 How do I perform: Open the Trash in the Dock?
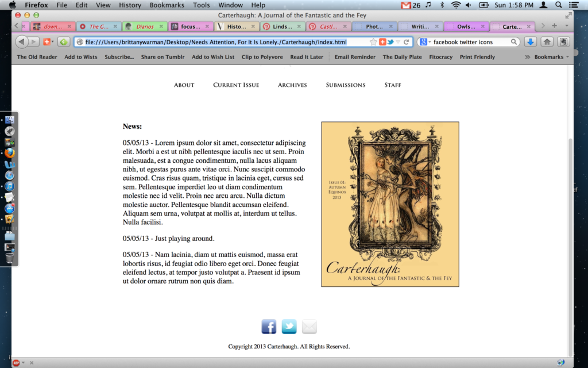pyautogui.click(x=9, y=258)
